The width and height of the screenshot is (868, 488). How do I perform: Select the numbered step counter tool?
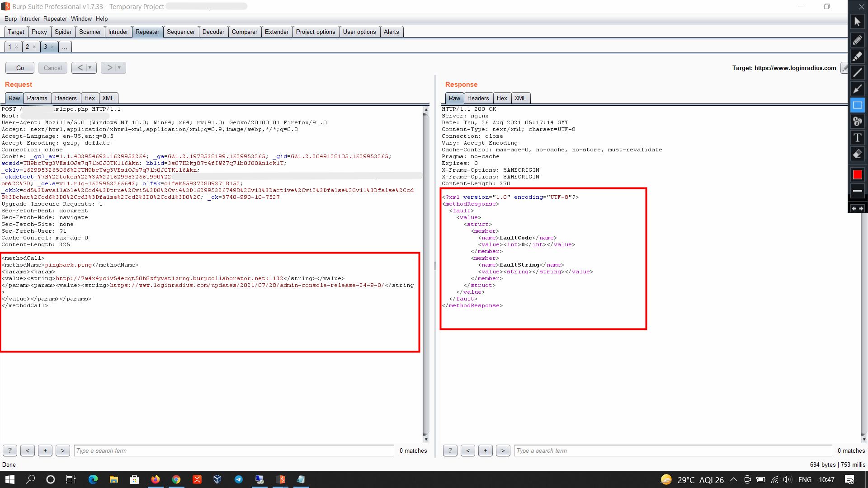click(857, 122)
